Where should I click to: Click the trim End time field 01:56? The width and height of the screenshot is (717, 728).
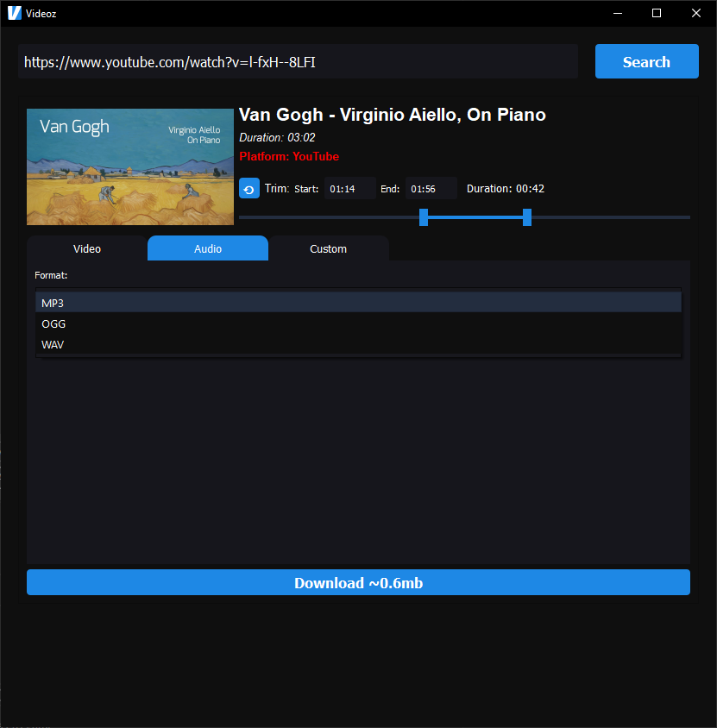431,189
